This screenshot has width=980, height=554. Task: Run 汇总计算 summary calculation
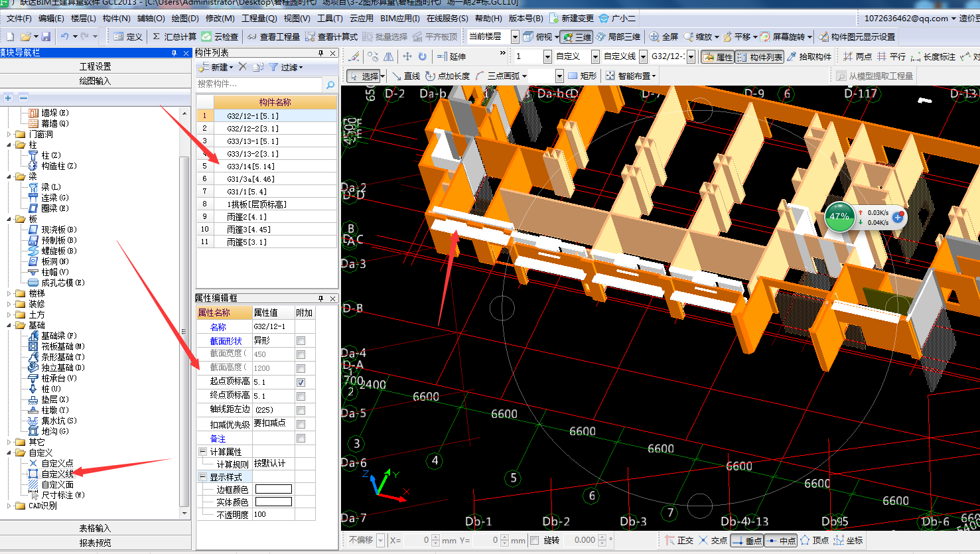point(175,36)
